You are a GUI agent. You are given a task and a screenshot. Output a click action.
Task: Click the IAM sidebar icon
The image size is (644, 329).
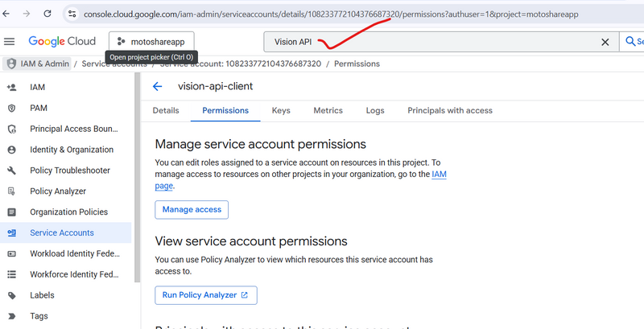(12, 87)
